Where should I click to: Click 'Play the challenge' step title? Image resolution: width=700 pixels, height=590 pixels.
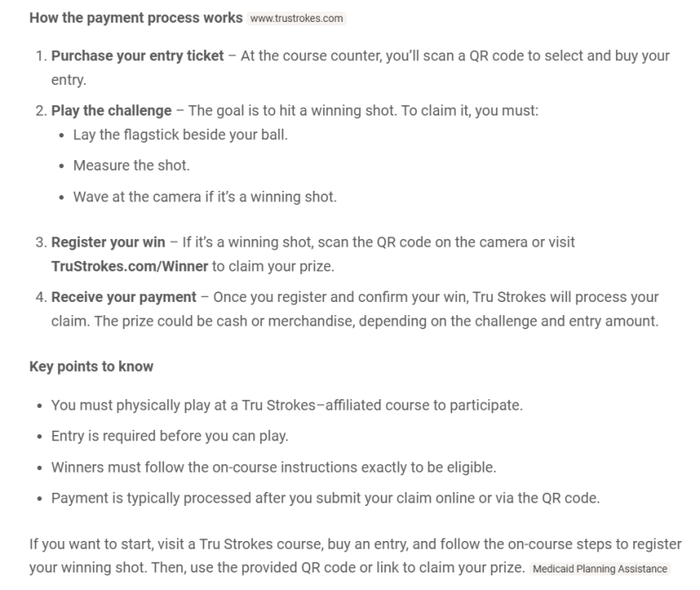(x=111, y=110)
